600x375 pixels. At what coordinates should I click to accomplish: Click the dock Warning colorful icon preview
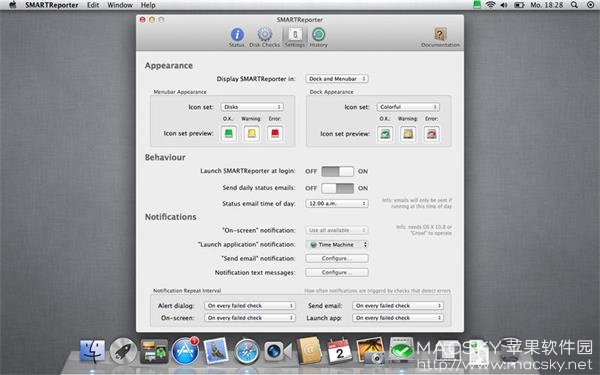[408, 134]
